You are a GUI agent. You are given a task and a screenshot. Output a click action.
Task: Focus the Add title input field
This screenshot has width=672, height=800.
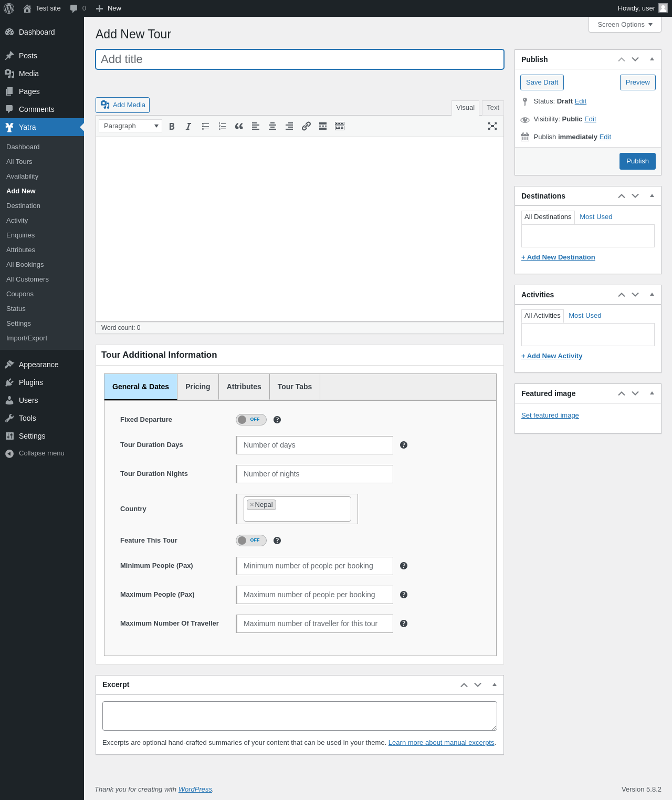coord(300,59)
